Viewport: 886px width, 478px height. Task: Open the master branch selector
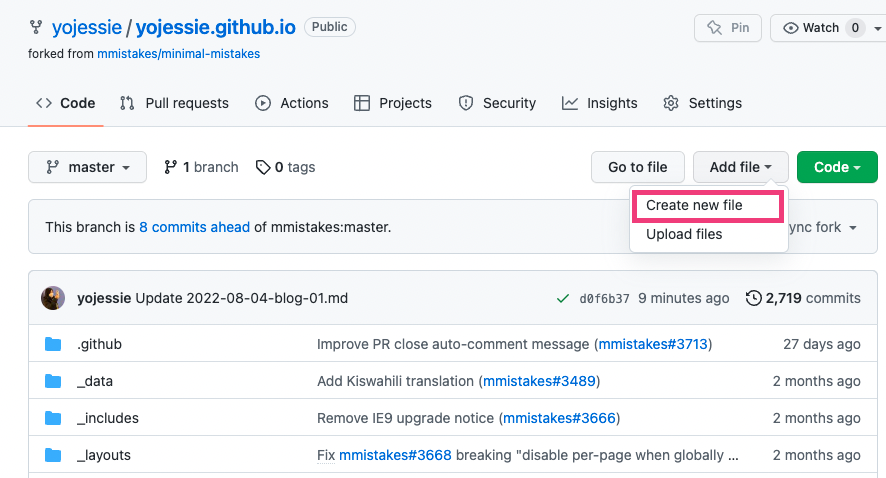[88, 167]
